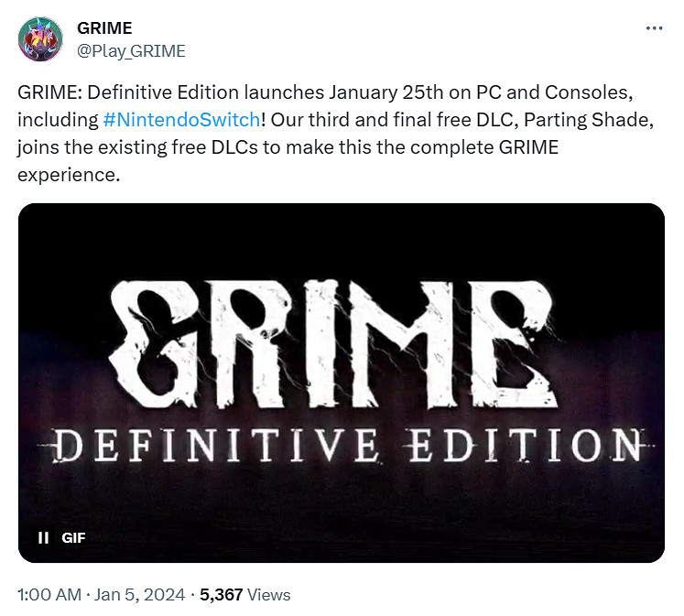Screen dimensions: 684x616
Task: Click the word "experience" ending the tweet
Action: point(69,173)
